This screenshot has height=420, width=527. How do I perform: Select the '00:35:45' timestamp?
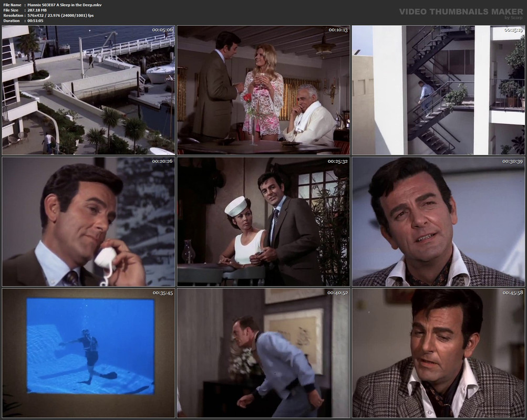click(x=163, y=292)
